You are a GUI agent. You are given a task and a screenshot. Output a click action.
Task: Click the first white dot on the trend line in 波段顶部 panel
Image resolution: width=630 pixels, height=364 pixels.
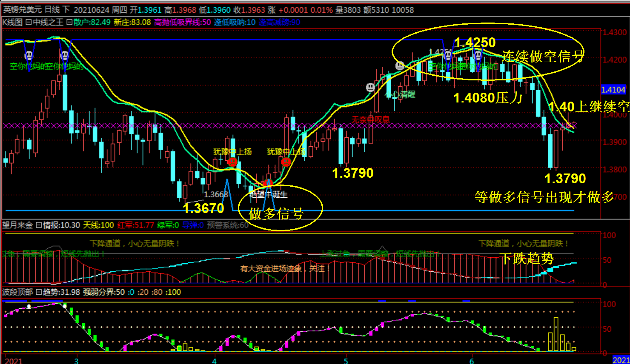click(x=29, y=306)
